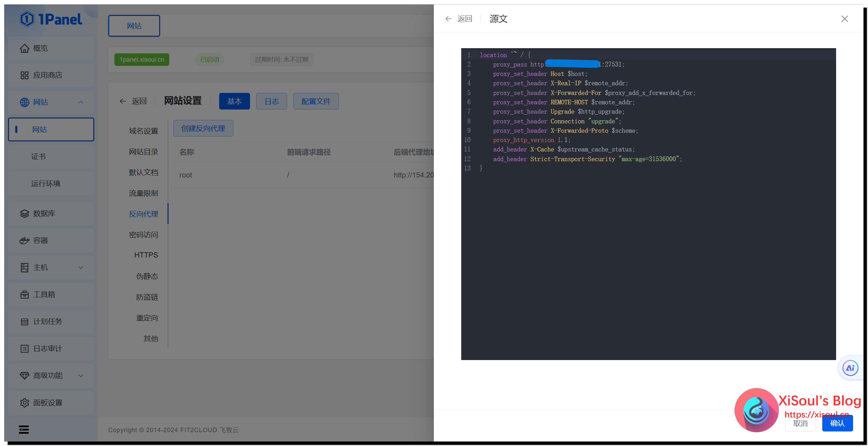Click the 创建反向代理 button
Screen dimensions: 868x446
coord(203,129)
